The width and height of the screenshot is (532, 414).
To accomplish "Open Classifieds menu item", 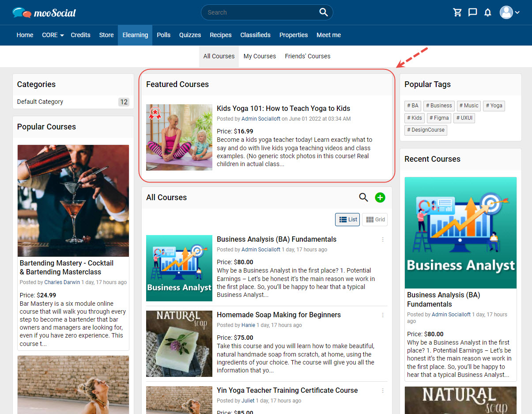I will (x=255, y=35).
